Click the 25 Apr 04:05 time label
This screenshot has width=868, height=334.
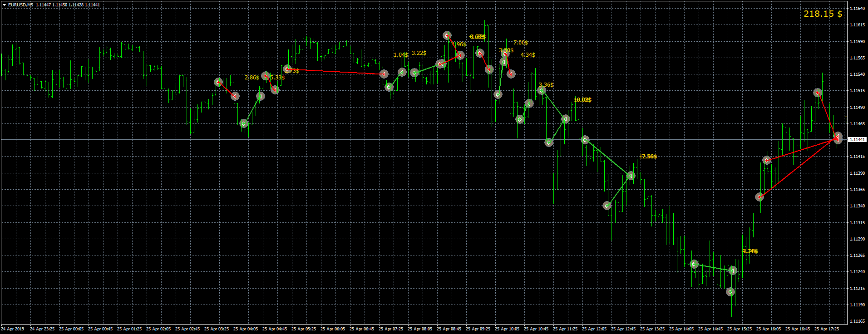point(246,329)
